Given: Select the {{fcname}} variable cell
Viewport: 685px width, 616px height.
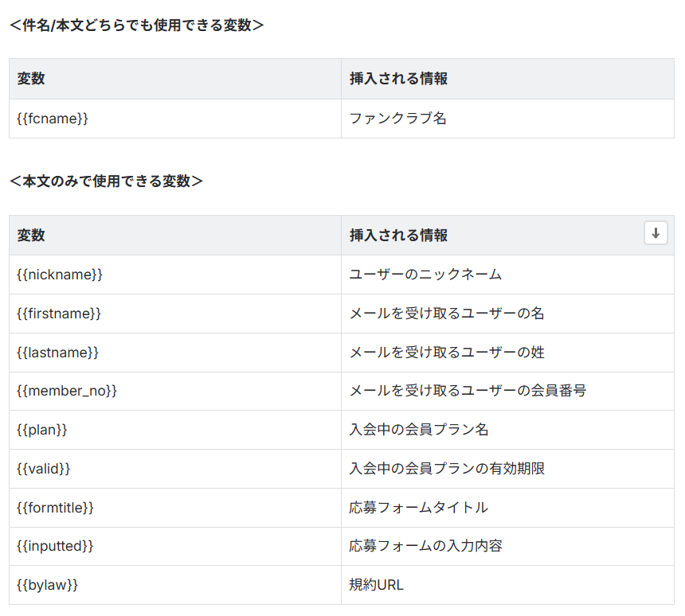Looking at the screenshot, I should (x=175, y=119).
